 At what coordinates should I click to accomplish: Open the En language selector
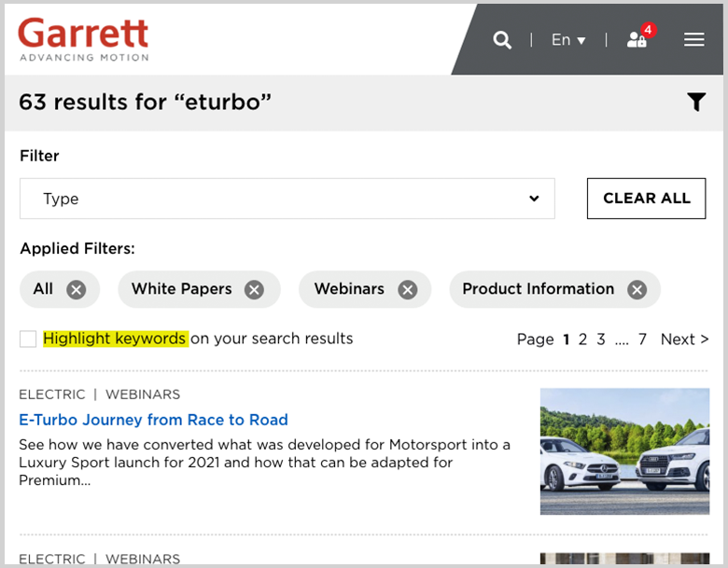567,40
